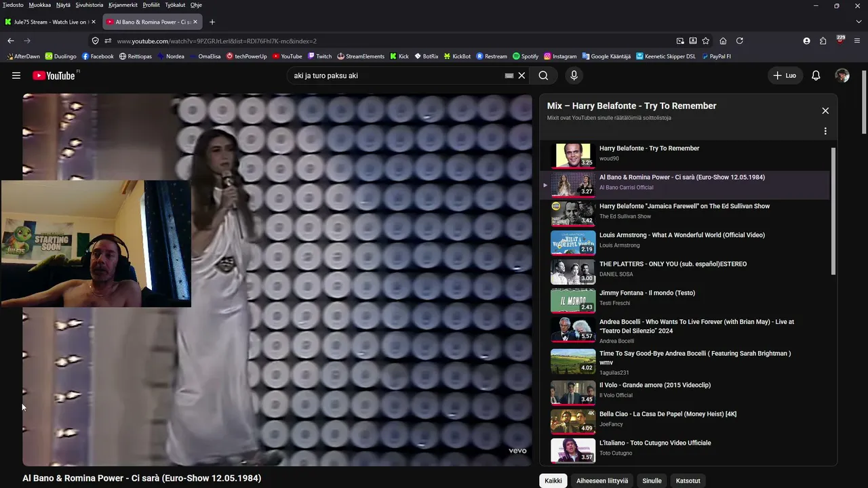Play Harry Belafonte - Try To Remember thumbnail
The width and height of the screenshot is (868, 488).
click(573, 155)
